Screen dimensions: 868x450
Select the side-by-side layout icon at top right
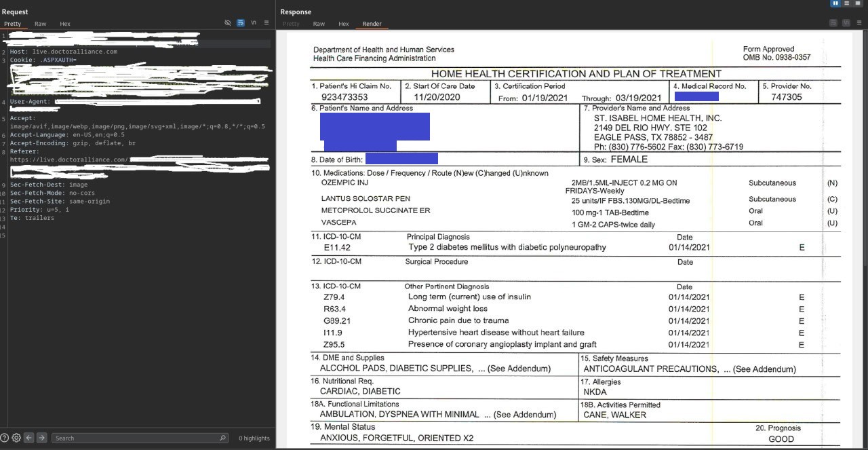[x=835, y=4]
